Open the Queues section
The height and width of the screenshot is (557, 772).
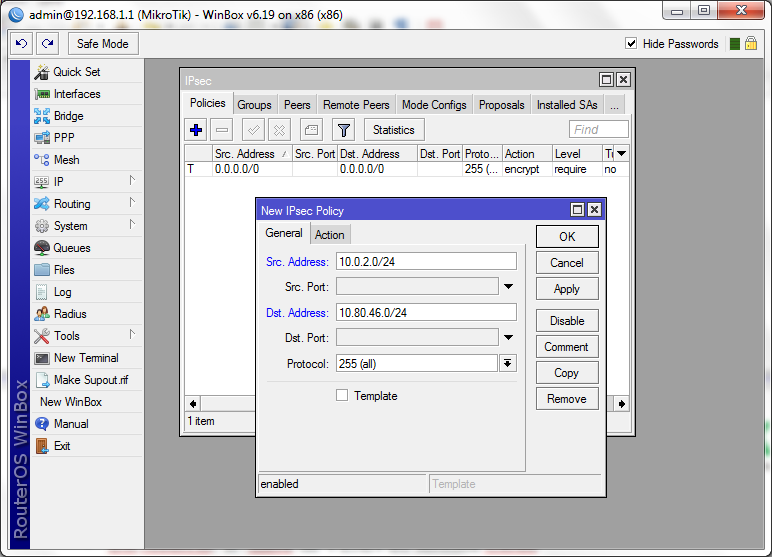click(x=87, y=248)
